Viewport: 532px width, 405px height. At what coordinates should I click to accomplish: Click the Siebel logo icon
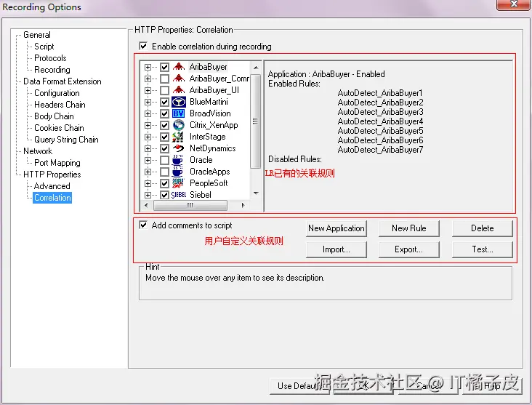pos(179,195)
